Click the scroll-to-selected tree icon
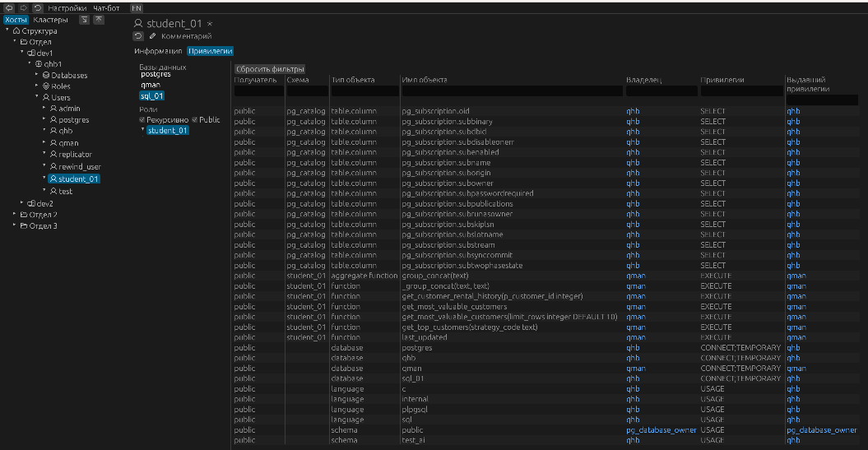 point(84,20)
